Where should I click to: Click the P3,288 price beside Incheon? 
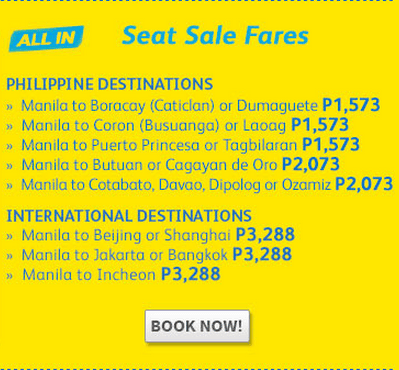coord(191,274)
